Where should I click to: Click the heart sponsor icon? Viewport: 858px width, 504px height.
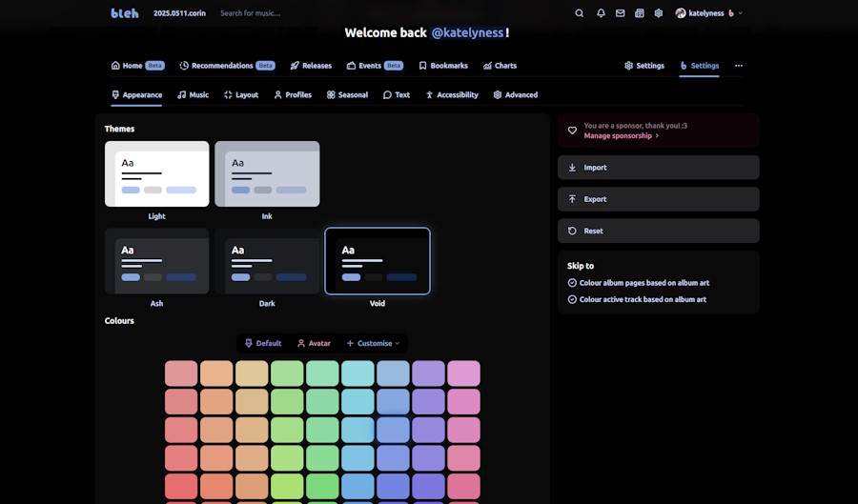[x=572, y=131]
